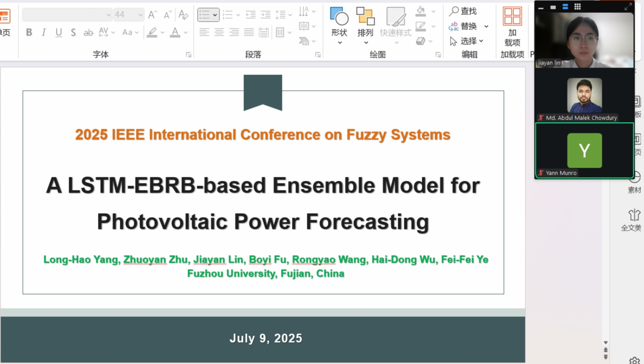
Task: Open the change case Aa menu
Action: pos(130,33)
